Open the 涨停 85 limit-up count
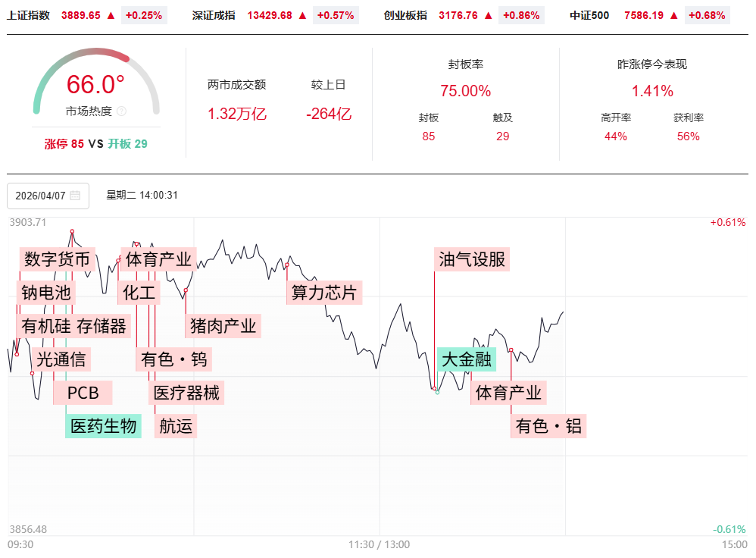This screenshot has height=558, width=756. click(x=64, y=143)
